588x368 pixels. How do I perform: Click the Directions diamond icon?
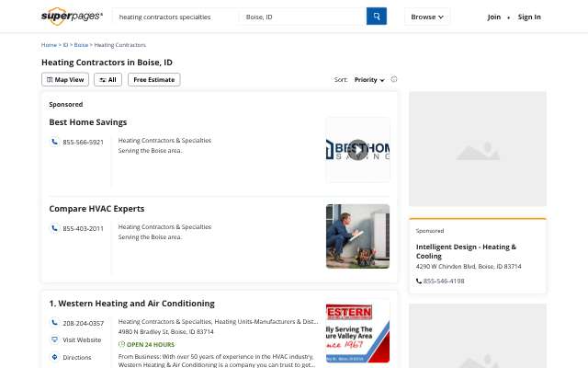[54, 357]
